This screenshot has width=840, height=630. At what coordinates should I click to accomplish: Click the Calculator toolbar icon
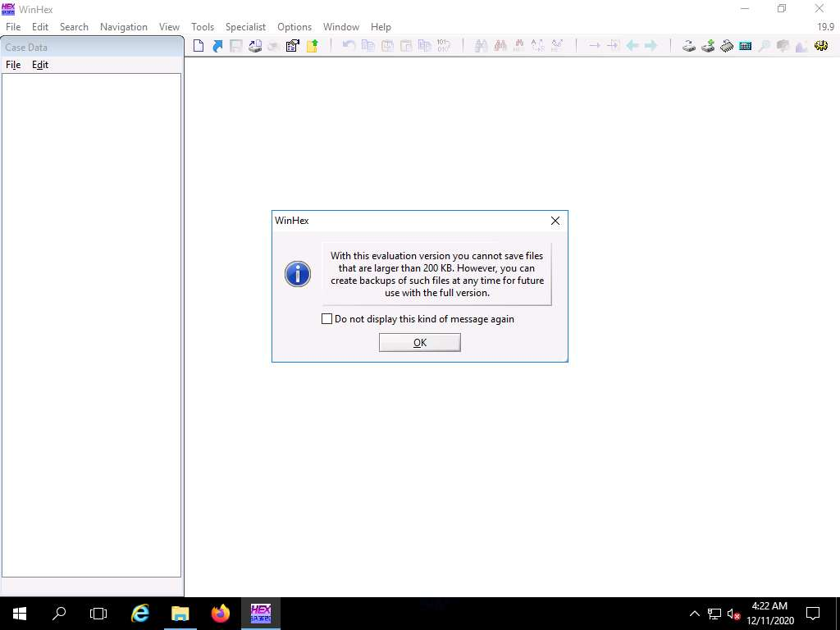pos(745,46)
